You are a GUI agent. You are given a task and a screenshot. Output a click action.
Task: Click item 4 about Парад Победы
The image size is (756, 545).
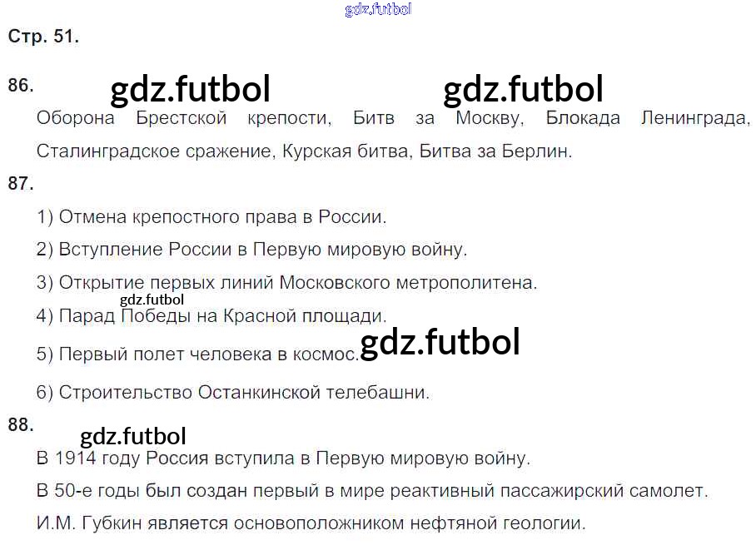point(212,316)
